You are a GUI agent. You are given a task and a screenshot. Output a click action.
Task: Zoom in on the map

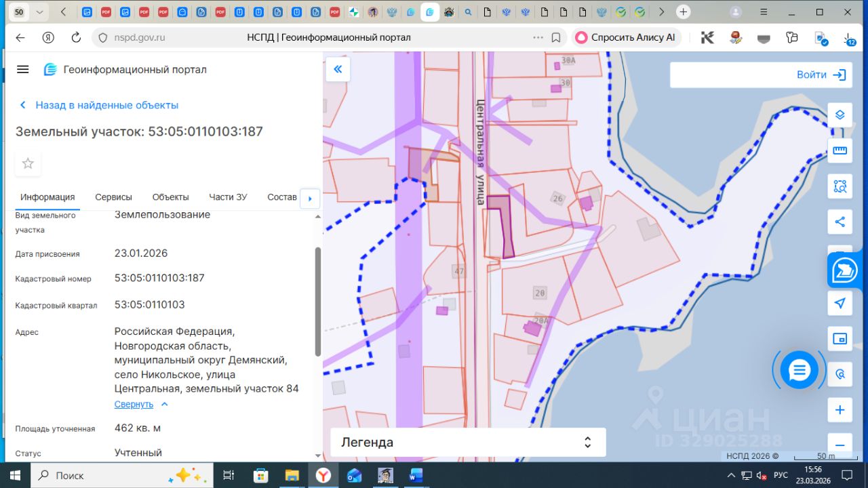[840, 410]
